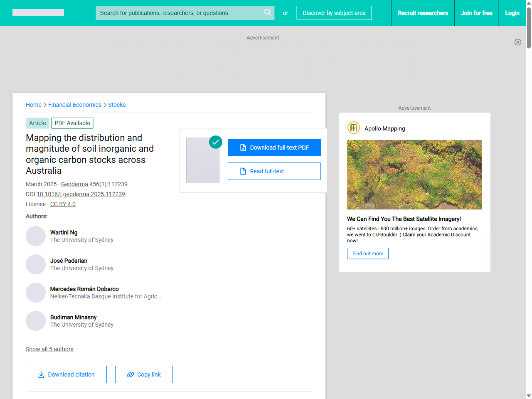Open Discover by subject area
The image size is (532, 399).
tap(334, 13)
